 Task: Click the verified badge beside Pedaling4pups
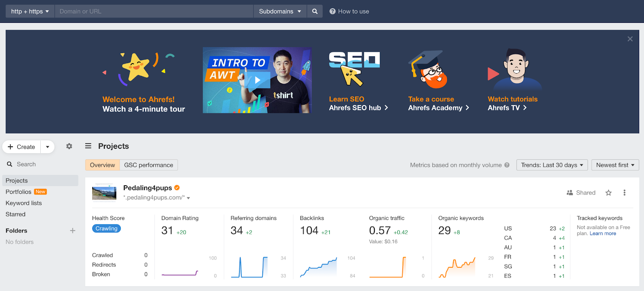click(x=177, y=188)
